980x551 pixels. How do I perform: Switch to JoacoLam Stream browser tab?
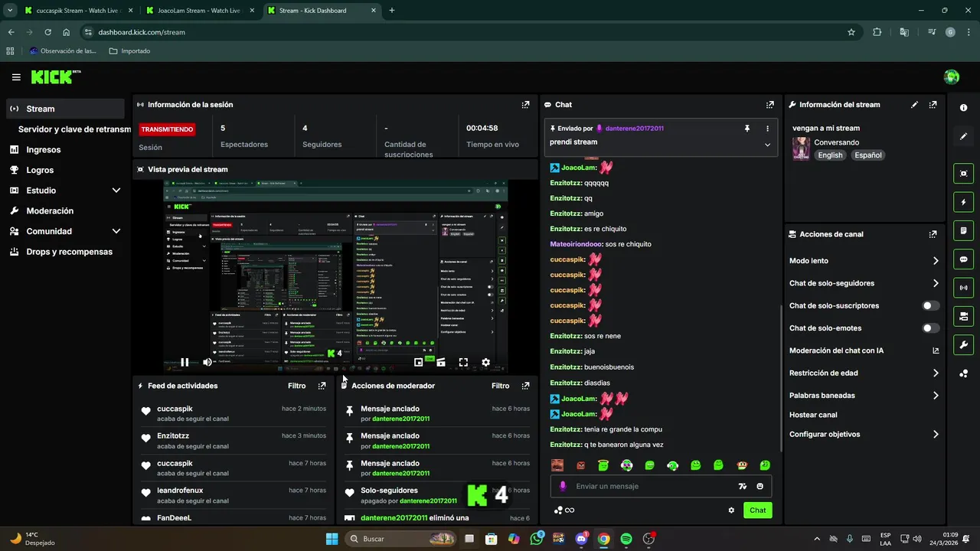point(198,11)
